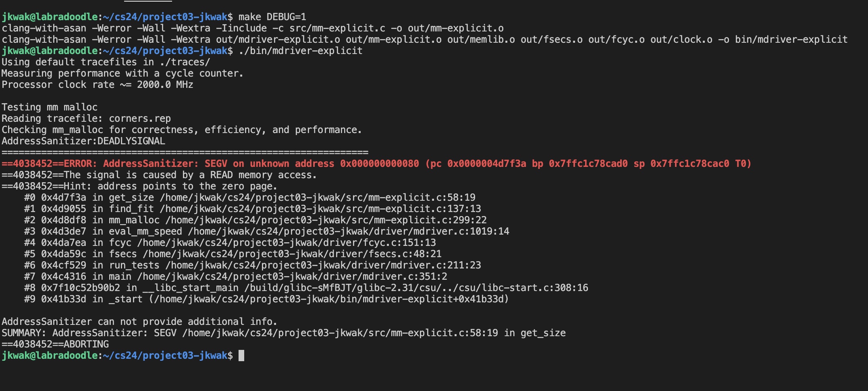Click stack frame #7 main mdriver.c path

(292, 277)
